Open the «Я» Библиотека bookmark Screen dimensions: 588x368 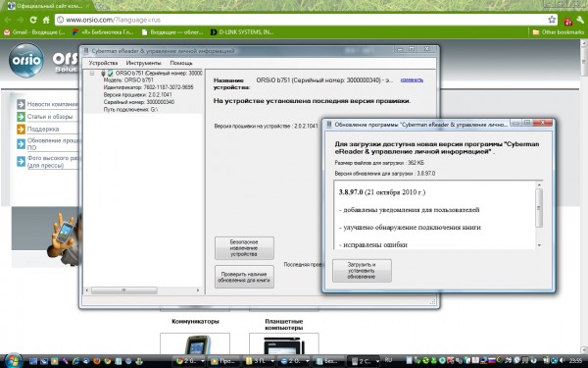103,32
